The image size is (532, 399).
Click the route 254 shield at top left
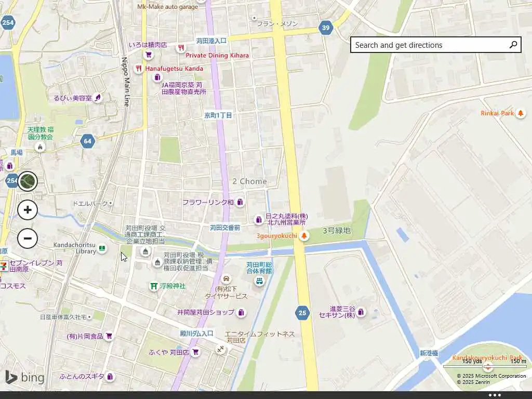click(7, 23)
